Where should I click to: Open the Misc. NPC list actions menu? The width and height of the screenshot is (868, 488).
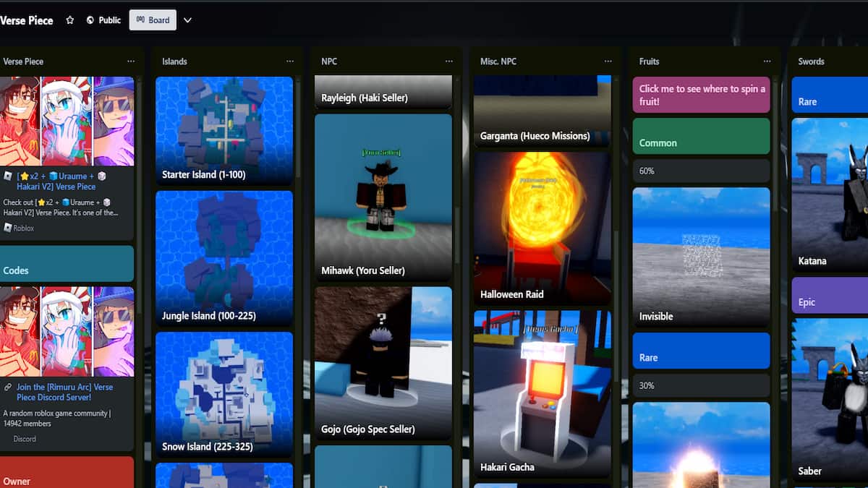608,61
